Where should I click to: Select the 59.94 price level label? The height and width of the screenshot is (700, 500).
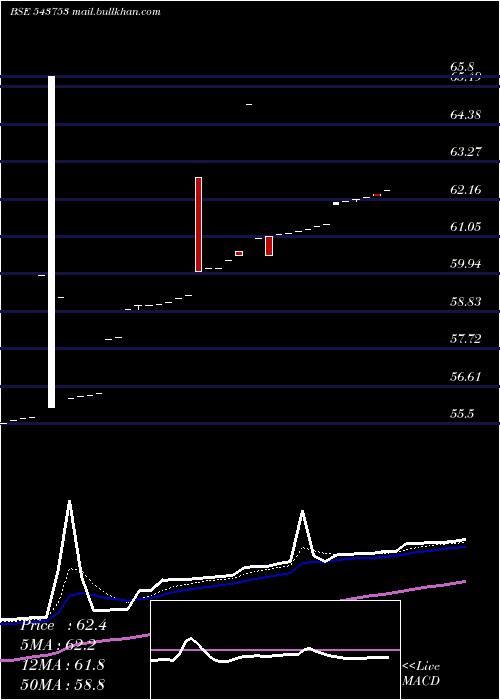tap(466, 264)
